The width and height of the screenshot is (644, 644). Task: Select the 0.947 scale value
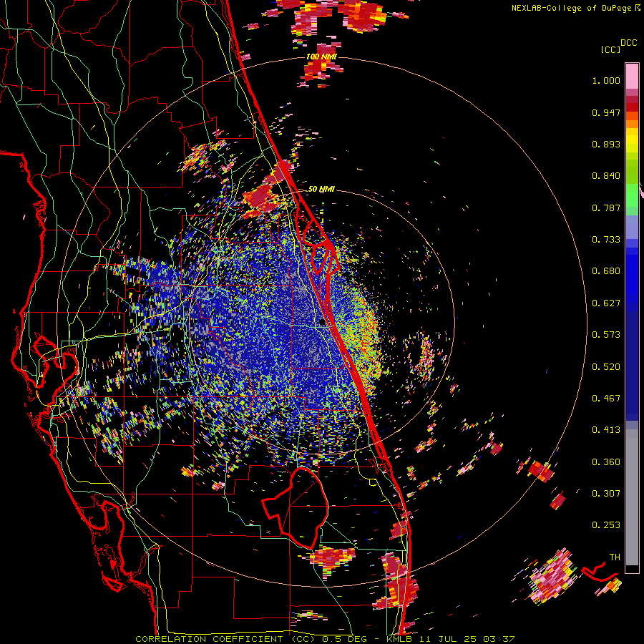(x=606, y=112)
